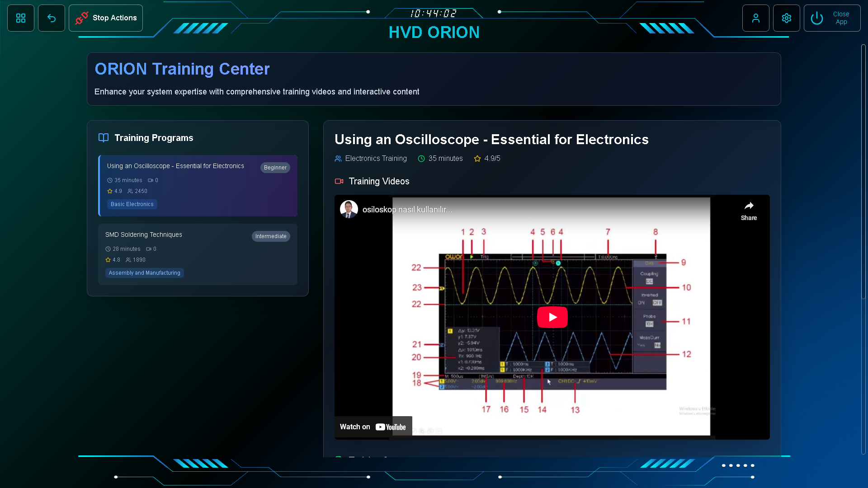Click the Assembly and Manufacturing tag
This screenshot has width=868, height=488.
(x=144, y=273)
